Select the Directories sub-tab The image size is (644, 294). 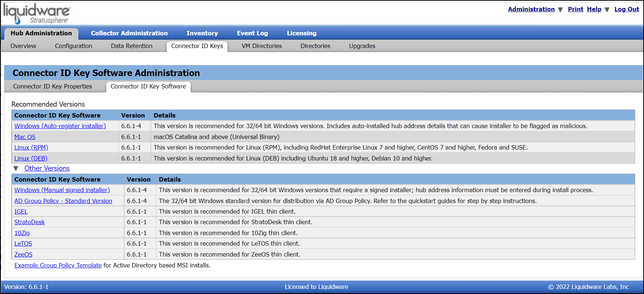(x=315, y=46)
